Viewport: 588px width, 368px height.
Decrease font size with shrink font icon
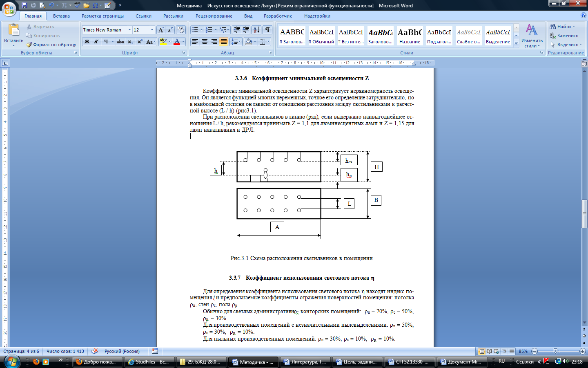(x=170, y=30)
